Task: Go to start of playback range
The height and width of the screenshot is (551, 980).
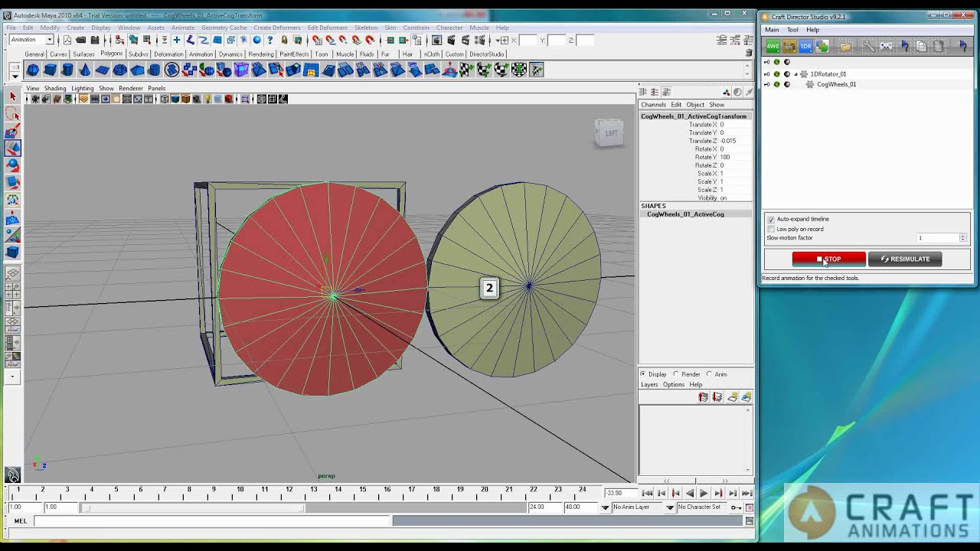Action: (x=647, y=494)
